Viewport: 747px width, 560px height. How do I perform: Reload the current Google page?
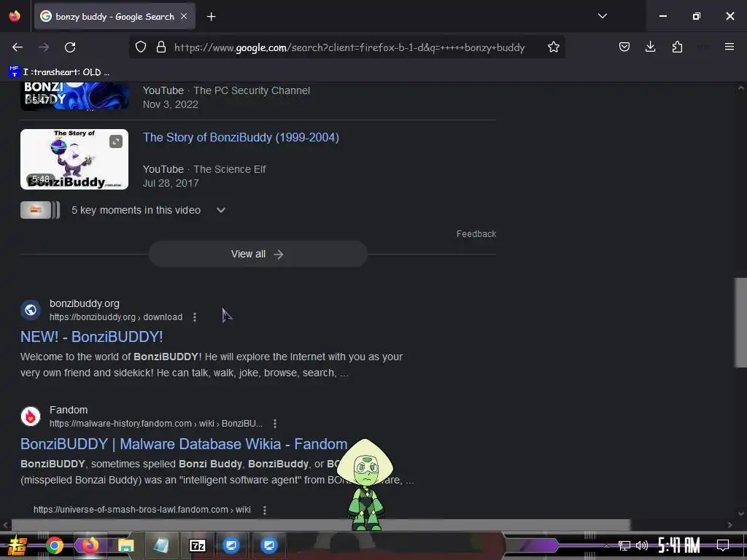(x=70, y=47)
